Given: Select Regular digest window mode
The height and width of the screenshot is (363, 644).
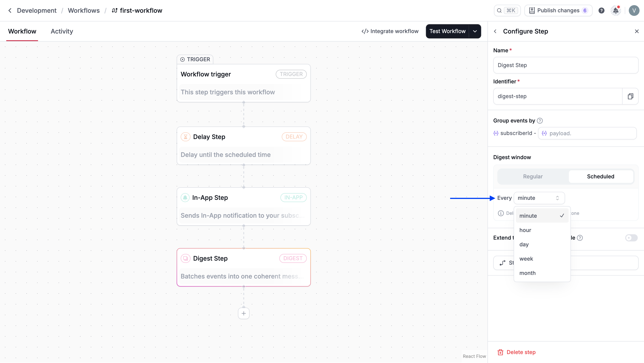Looking at the screenshot, I should pyautogui.click(x=533, y=176).
